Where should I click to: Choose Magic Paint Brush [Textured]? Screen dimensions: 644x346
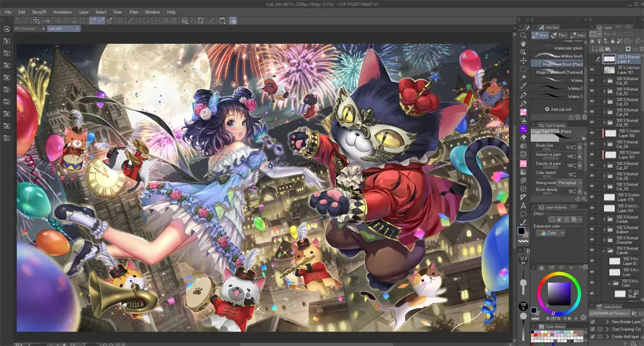(x=558, y=72)
